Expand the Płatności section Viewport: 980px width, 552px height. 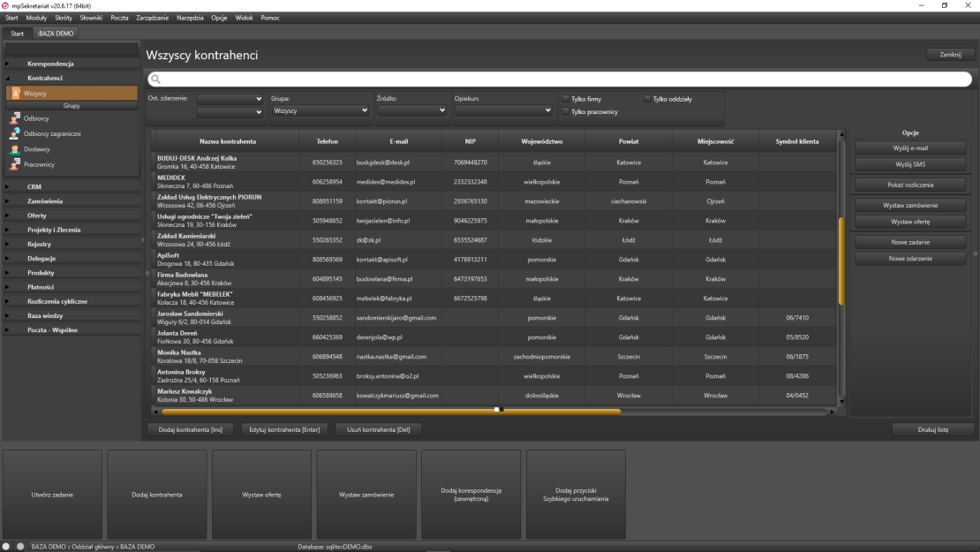(7, 288)
